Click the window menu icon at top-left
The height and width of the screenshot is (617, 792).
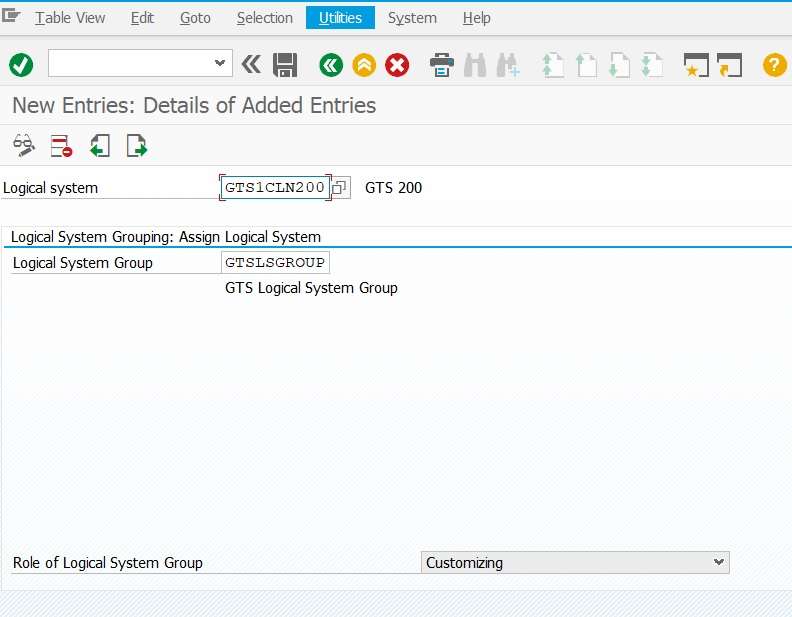point(11,16)
